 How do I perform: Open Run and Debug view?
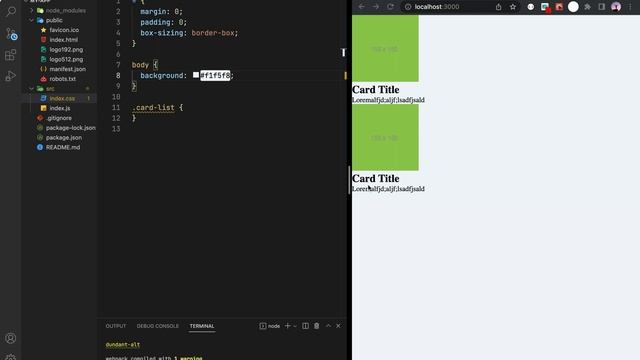click(x=11, y=76)
